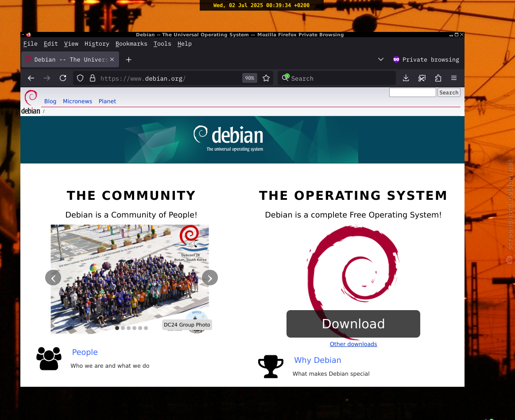Click the People group icon
Image resolution: width=515 pixels, height=420 pixels.
pyautogui.click(x=49, y=358)
